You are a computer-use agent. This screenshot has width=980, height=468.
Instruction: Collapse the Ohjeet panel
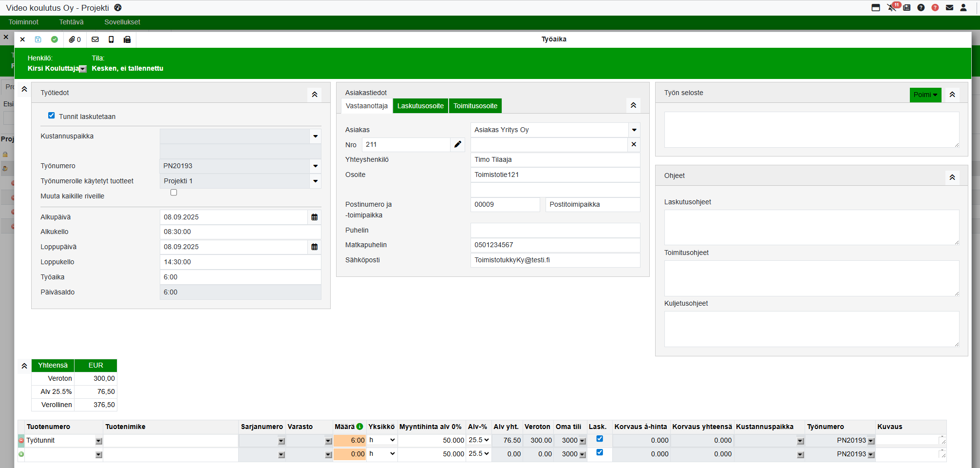tap(952, 177)
